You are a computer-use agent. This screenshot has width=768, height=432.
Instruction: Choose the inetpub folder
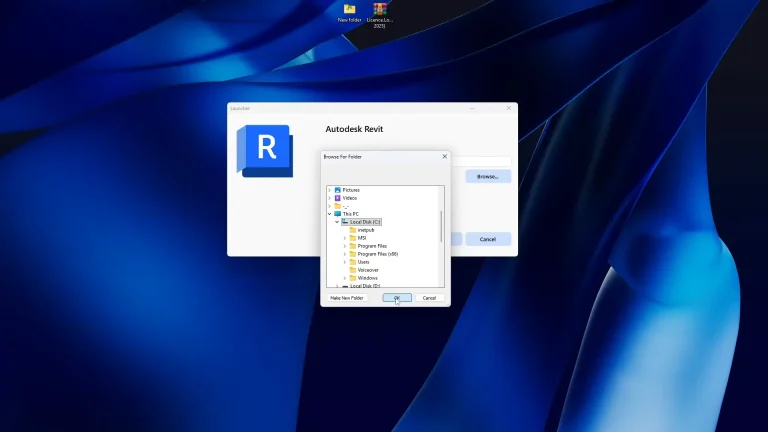[365, 230]
